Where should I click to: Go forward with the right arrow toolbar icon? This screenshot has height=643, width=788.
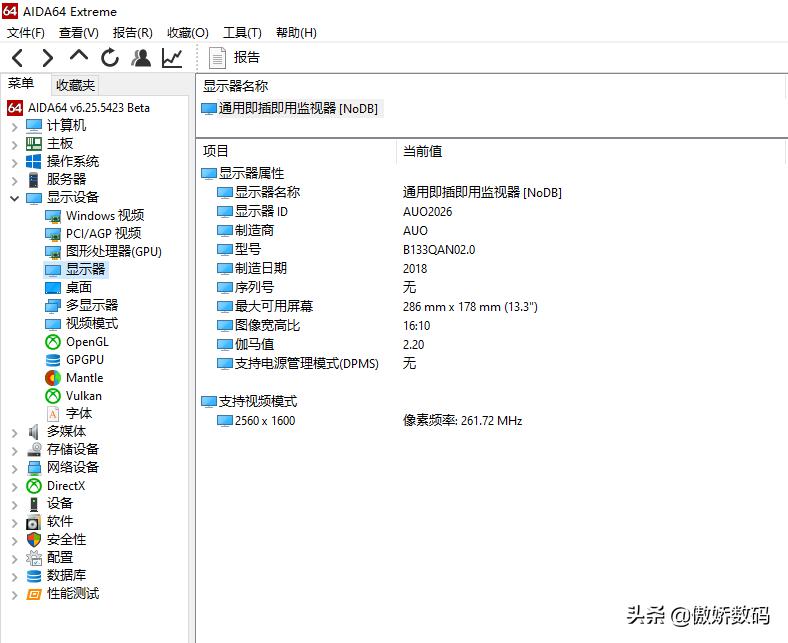pos(48,58)
